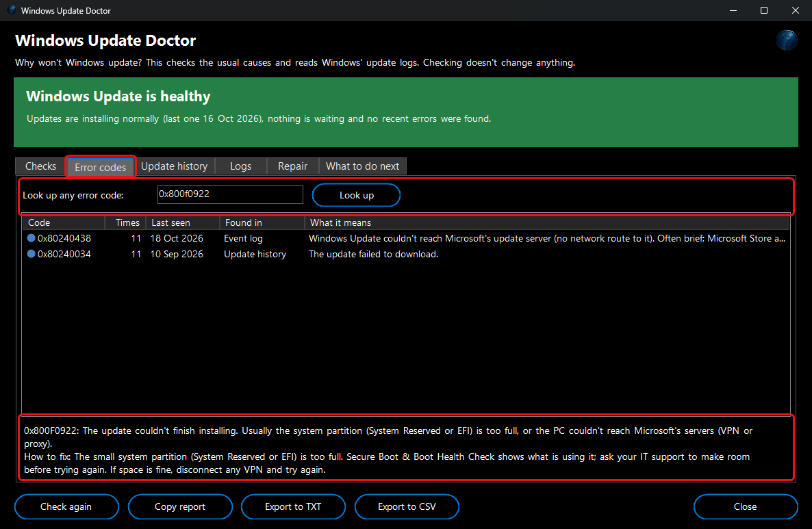Show the What to do next tab
Viewport: 812px width, 529px height.
[362, 166]
